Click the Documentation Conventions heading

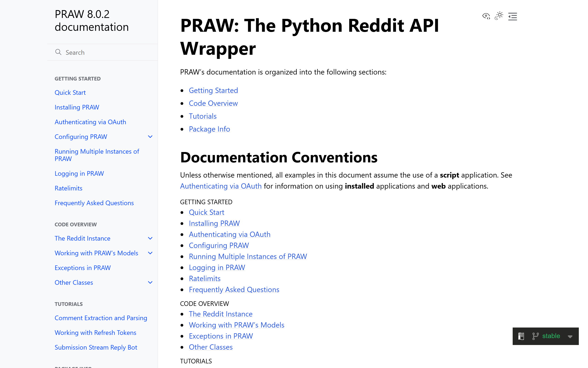279,157
